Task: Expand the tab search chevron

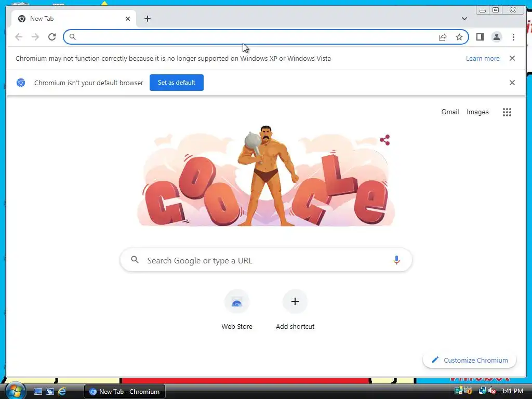Action: click(x=464, y=19)
